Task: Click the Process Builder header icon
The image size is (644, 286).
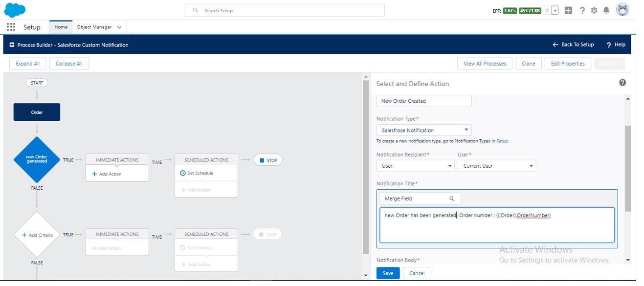Action: (x=12, y=45)
